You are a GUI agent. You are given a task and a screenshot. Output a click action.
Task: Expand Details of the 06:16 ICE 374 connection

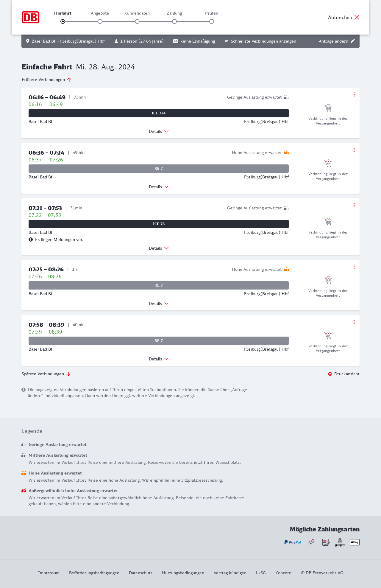click(x=159, y=131)
